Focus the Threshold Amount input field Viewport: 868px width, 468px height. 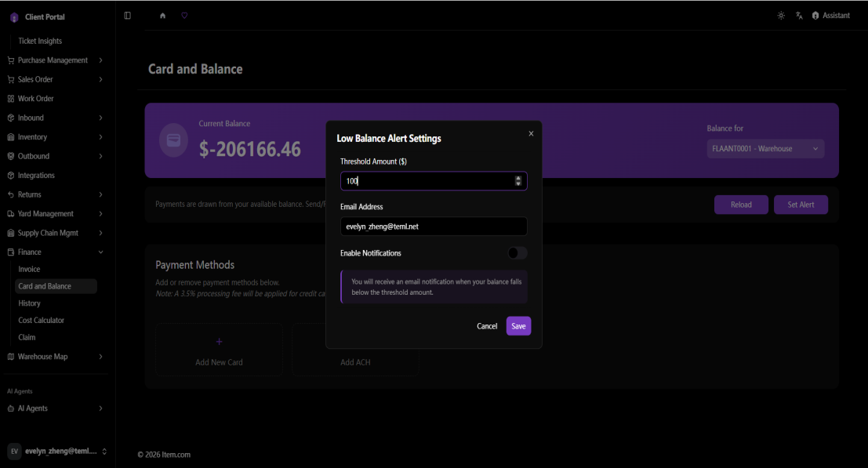coord(434,181)
